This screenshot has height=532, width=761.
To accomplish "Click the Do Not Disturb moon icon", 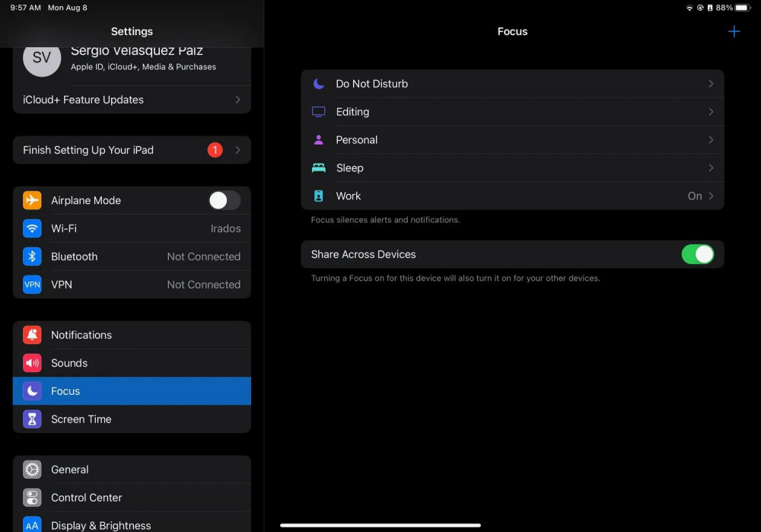I will tap(319, 84).
